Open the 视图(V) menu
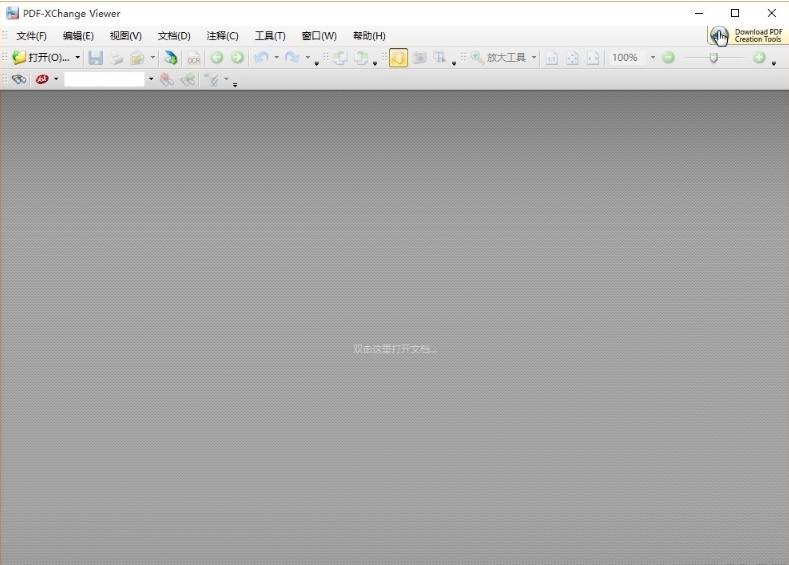The image size is (789, 565). [x=126, y=36]
